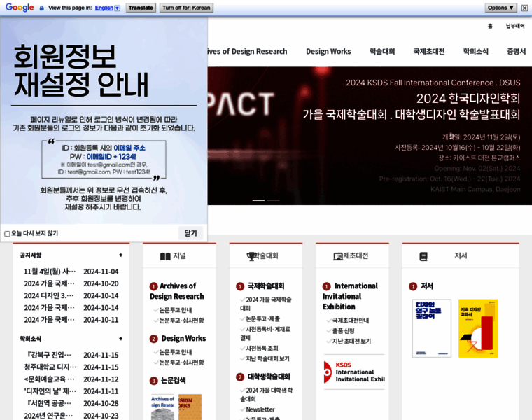This screenshot has height=420, width=532.
Task: Click the padlock icon in translate bar
Action: tap(42, 8)
